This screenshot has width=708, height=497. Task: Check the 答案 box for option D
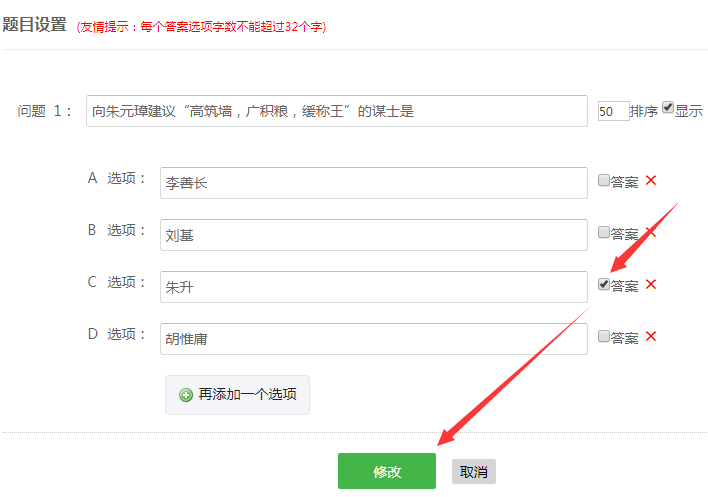coord(604,336)
